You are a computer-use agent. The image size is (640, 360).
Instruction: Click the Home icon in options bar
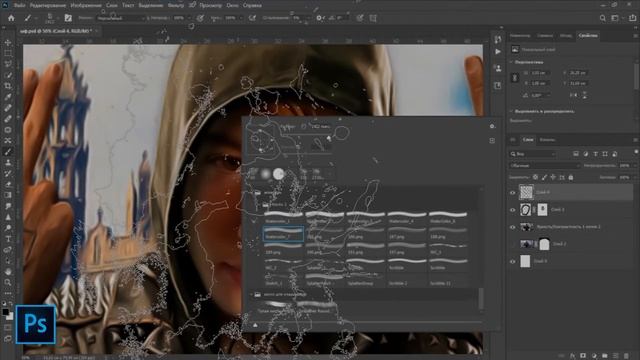11,18
